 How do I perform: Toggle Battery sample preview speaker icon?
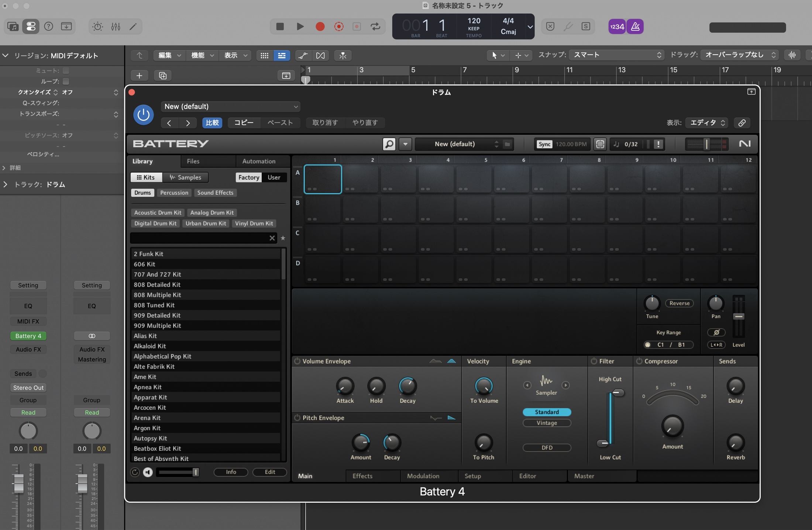[x=148, y=472]
